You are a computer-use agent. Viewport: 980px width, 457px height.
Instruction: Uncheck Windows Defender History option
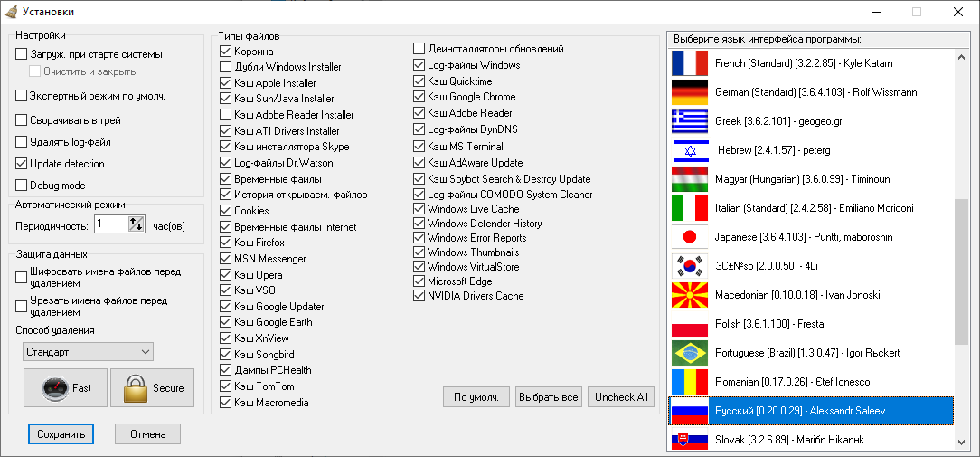pos(419,224)
